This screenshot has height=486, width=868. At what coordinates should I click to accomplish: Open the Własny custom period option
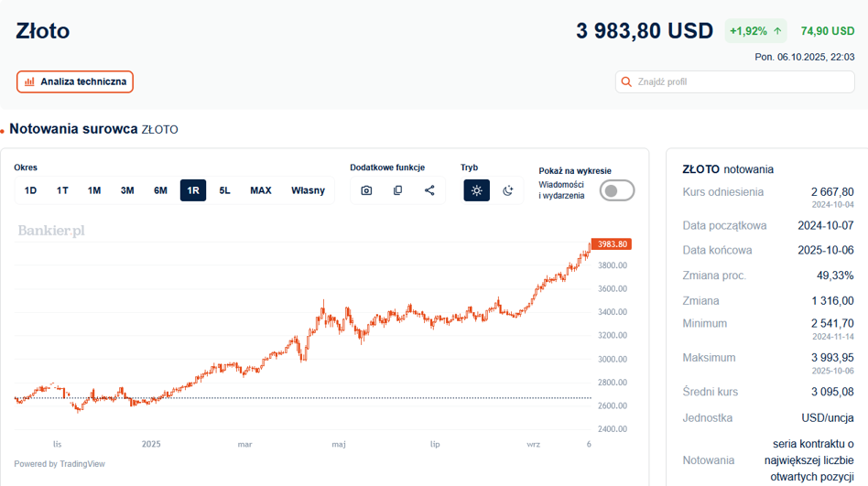click(x=308, y=190)
